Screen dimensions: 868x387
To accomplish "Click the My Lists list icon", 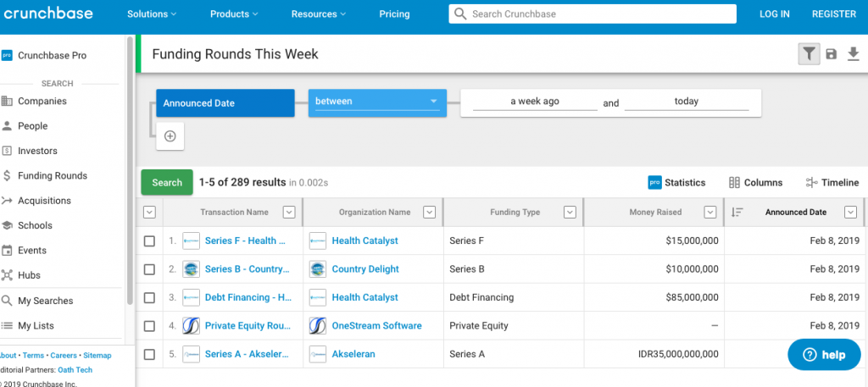I will point(7,326).
